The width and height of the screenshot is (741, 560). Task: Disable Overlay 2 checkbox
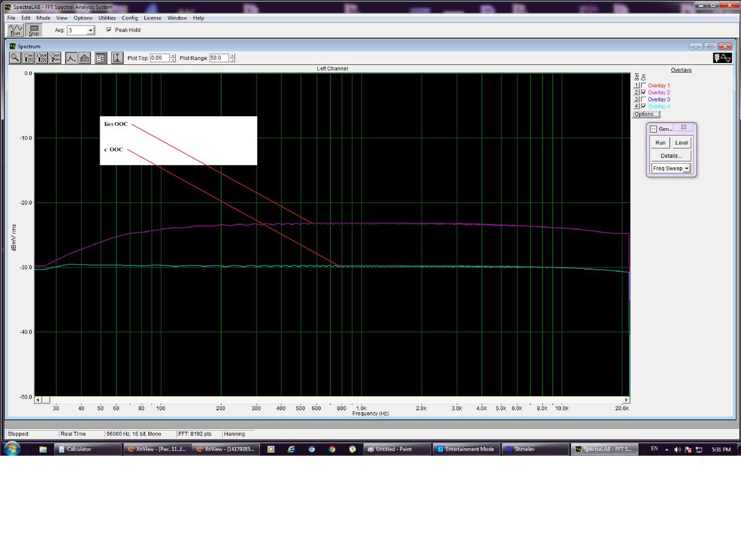644,92
